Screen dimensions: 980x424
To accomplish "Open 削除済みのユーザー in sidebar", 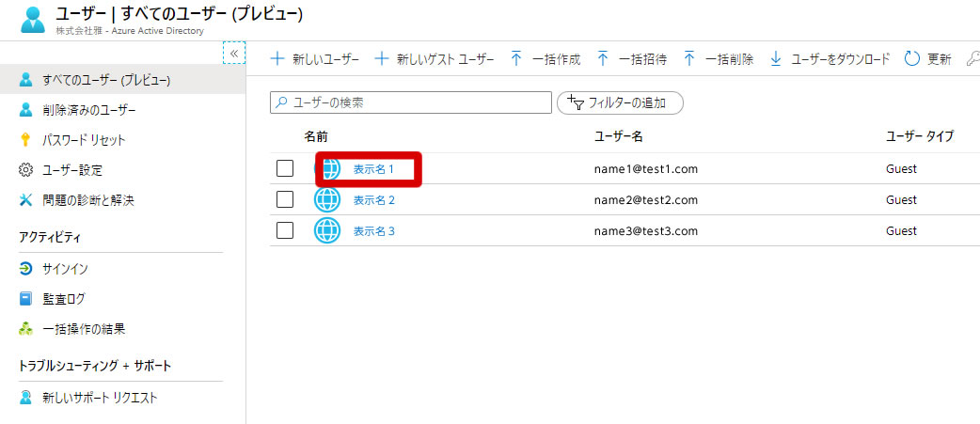I will tap(89, 110).
